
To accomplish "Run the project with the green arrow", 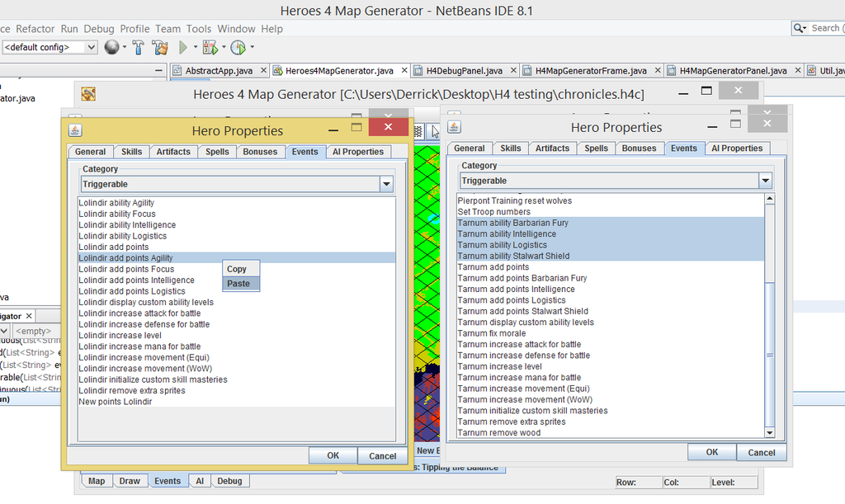I will click(x=183, y=47).
